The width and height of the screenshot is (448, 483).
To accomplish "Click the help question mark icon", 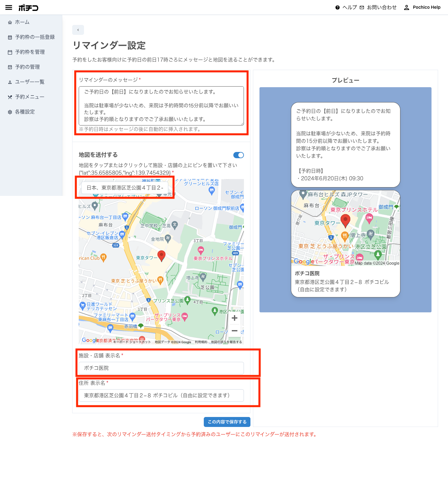I will (x=338, y=7).
